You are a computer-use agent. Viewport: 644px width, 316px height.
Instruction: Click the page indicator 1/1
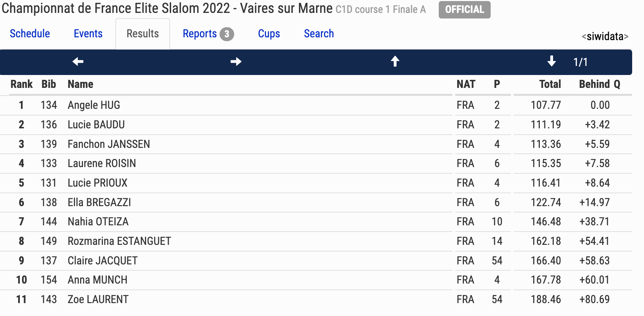pos(581,62)
